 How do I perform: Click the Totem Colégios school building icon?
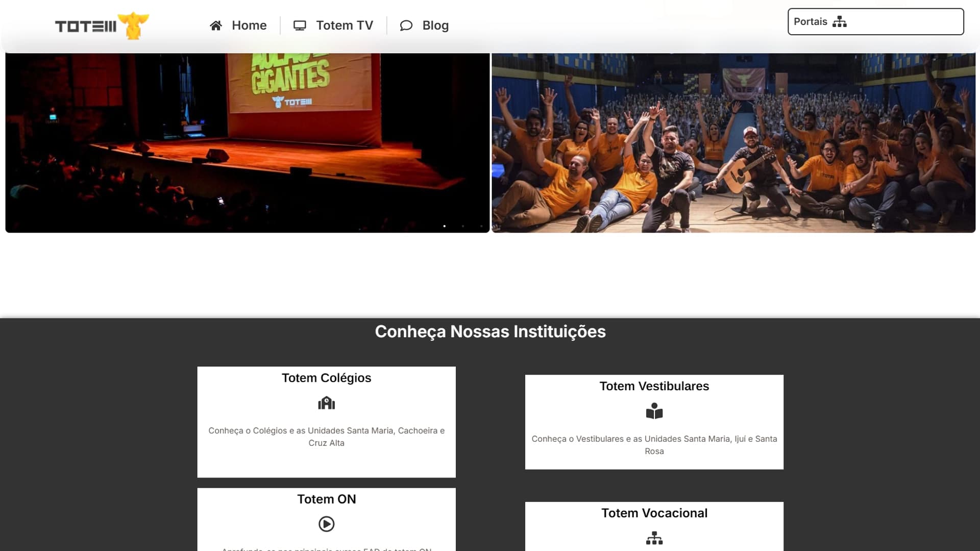[x=327, y=403]
